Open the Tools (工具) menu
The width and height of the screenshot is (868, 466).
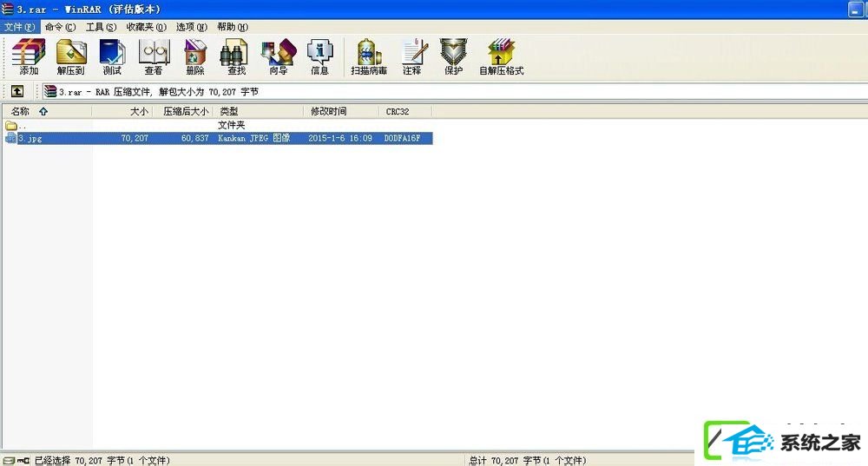pos(102,27)
